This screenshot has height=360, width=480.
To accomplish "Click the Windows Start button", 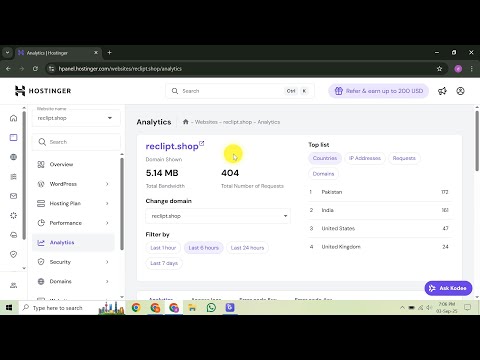I will click(9, 307).
